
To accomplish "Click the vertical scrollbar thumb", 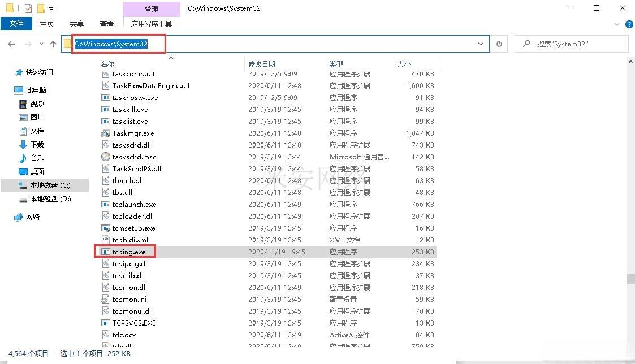I will pos(630,279).
